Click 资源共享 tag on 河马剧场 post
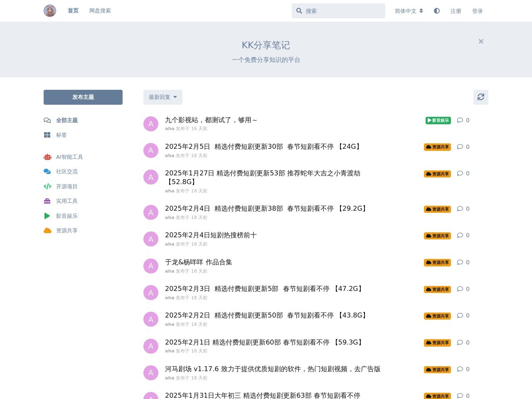 coord(437,369)
